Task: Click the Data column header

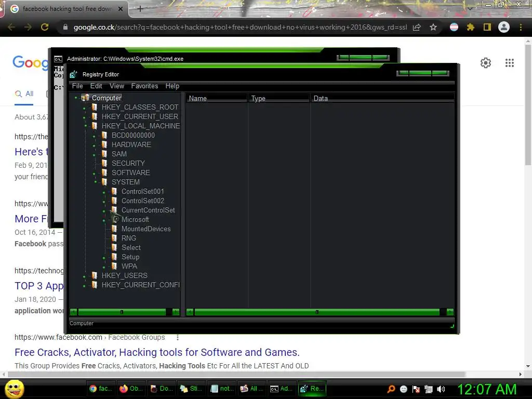Action: [x=382, y=98]
